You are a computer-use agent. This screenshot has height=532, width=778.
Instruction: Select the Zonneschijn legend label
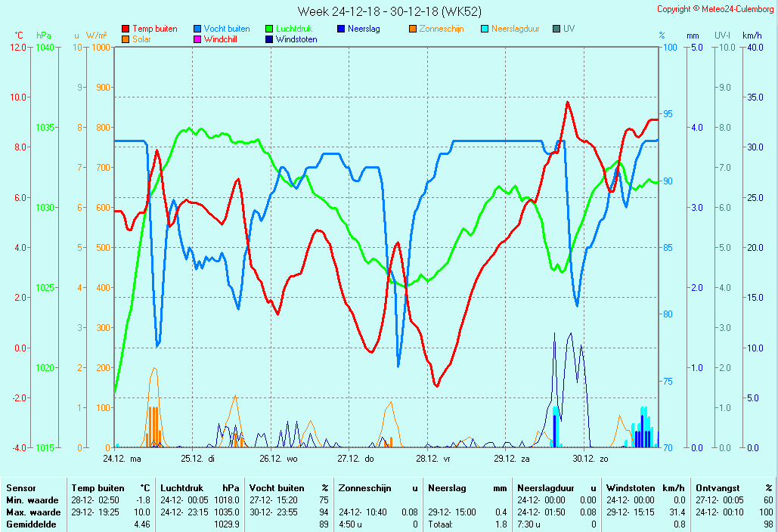click(x=441, y=29)
